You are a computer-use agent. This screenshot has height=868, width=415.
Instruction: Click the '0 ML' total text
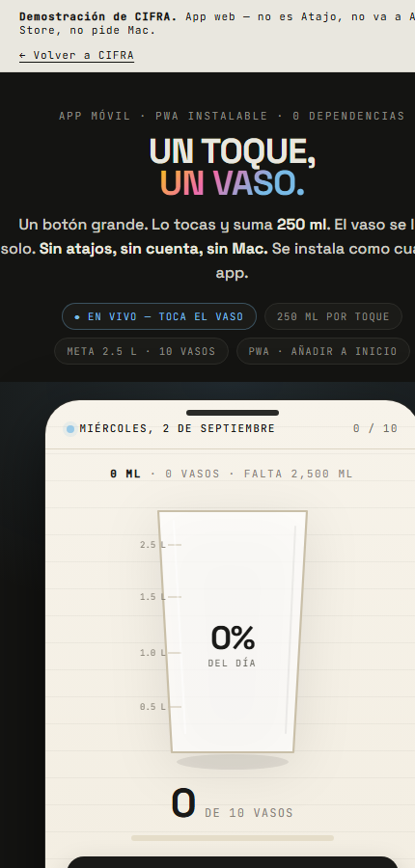125,474
